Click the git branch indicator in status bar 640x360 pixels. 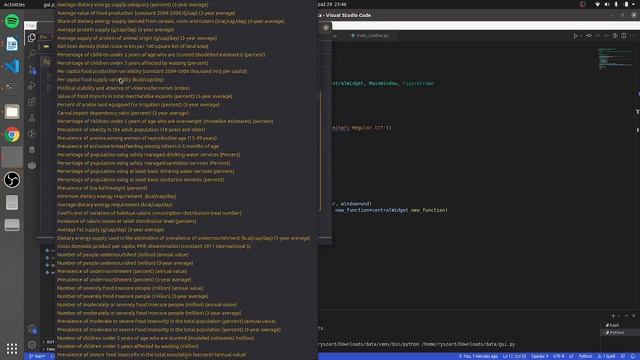point(37,356)
